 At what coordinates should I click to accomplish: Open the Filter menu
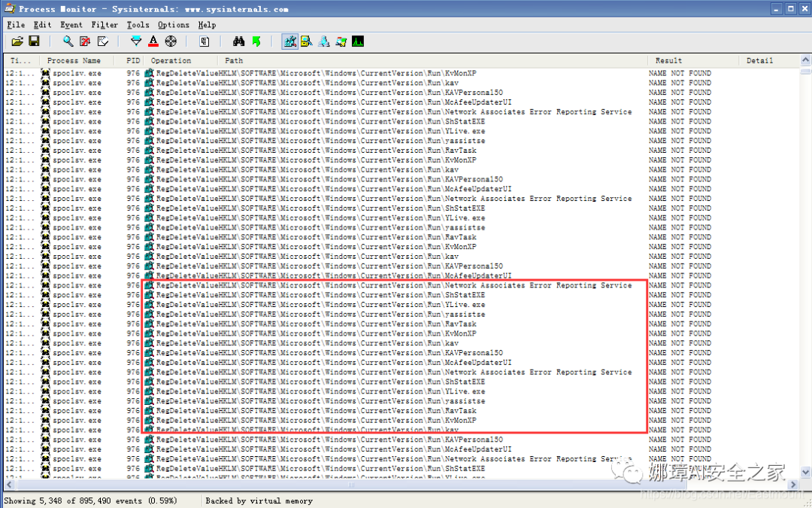(105, 25)
